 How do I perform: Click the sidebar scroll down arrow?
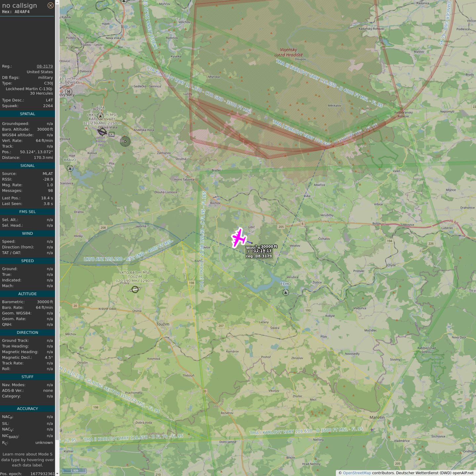click(x=57, y=473)
